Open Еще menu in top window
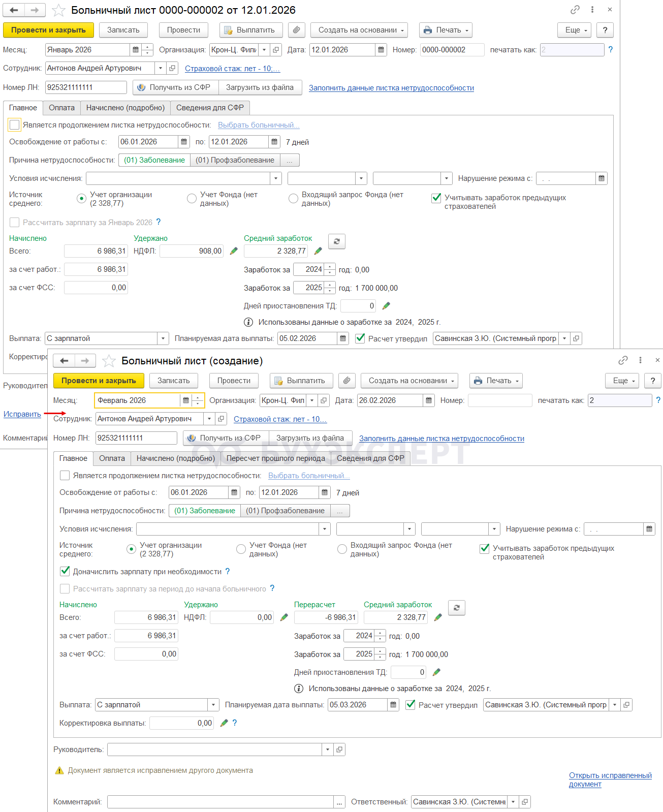 pyautogui.click(x=575, y=30)
